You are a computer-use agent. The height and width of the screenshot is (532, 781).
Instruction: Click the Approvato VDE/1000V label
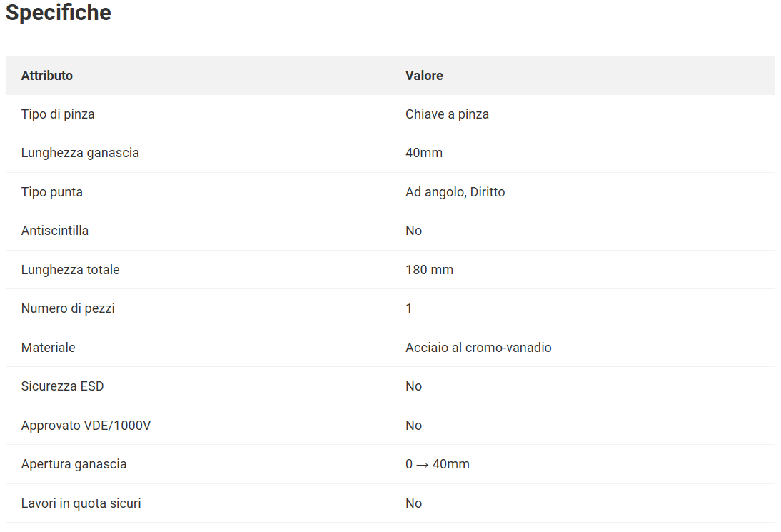pyautogui.click(x=86, y=426)
